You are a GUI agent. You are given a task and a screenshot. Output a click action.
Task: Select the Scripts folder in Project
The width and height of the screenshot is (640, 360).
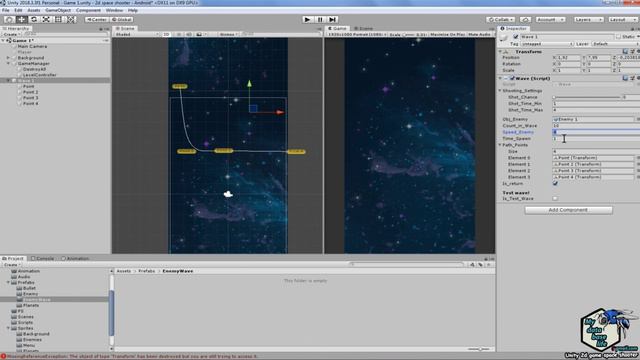click(25, 322)
